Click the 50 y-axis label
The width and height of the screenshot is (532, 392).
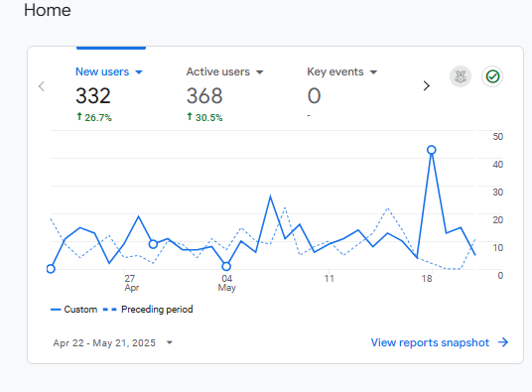[497, 137]
